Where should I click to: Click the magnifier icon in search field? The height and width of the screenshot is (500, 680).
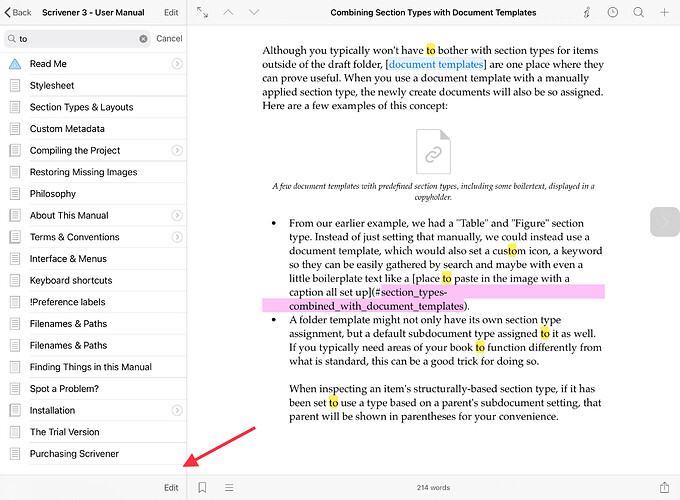coord(12,39)
